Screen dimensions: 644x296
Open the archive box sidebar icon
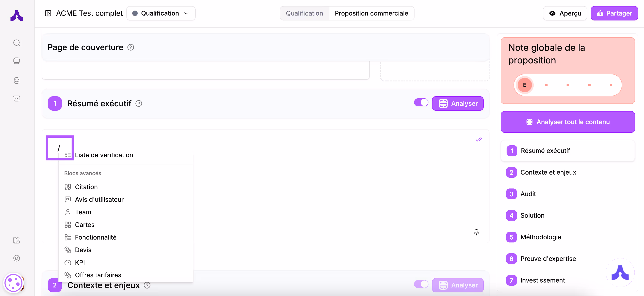16,99
